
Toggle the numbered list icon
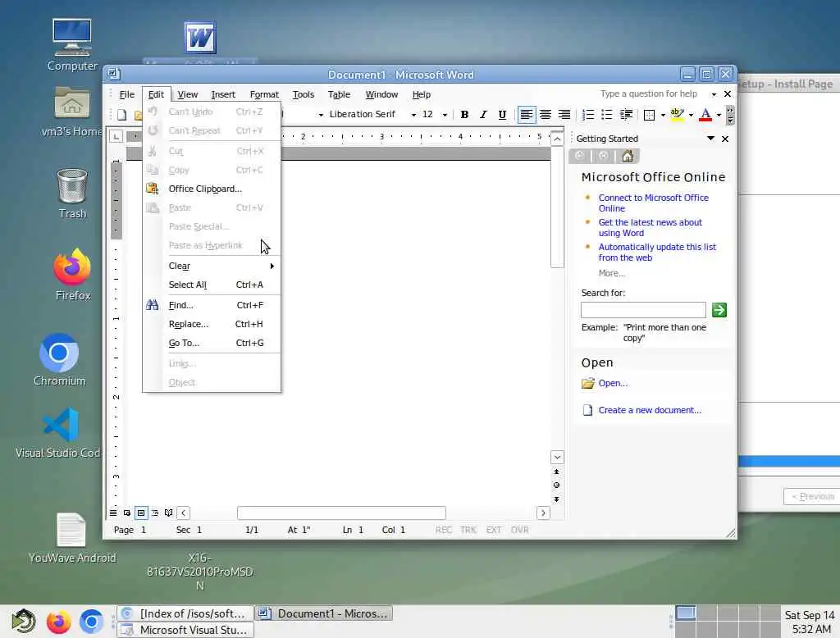(x=587, y=115)
